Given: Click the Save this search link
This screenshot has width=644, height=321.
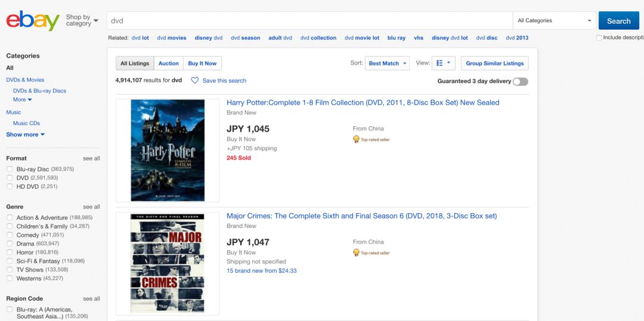Looking at the screenshot, I should tap(224, 81).
